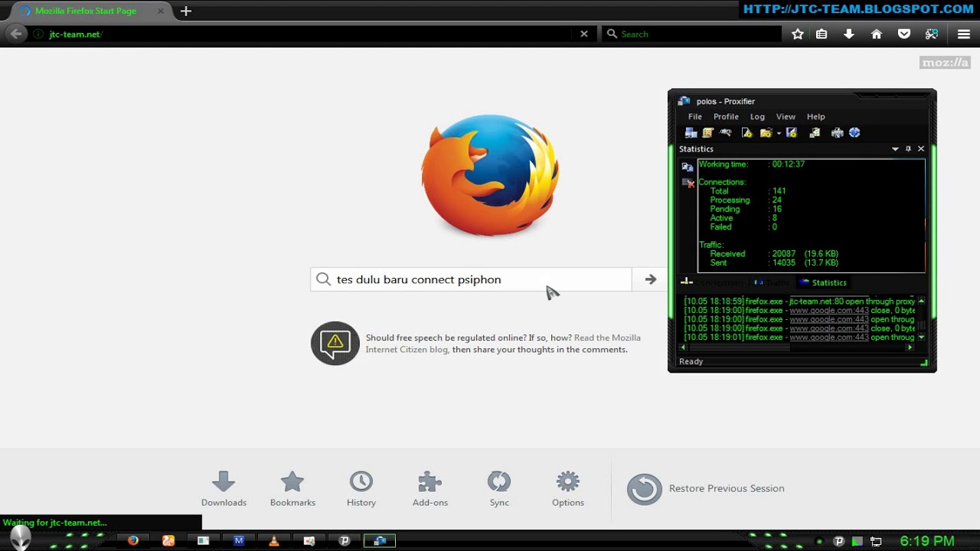Expand arrow beside Proxifier open-profile icon

click(x=779, y=133)
